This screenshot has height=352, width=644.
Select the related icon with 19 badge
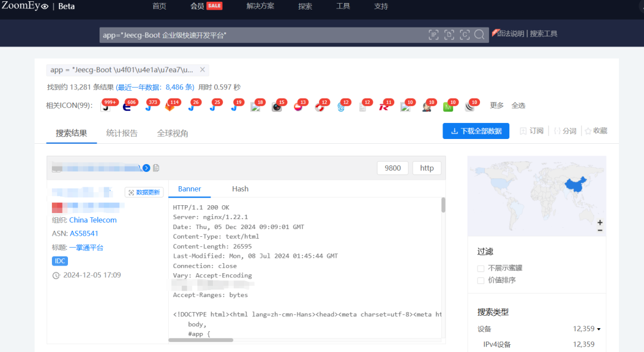click(234, 107)
